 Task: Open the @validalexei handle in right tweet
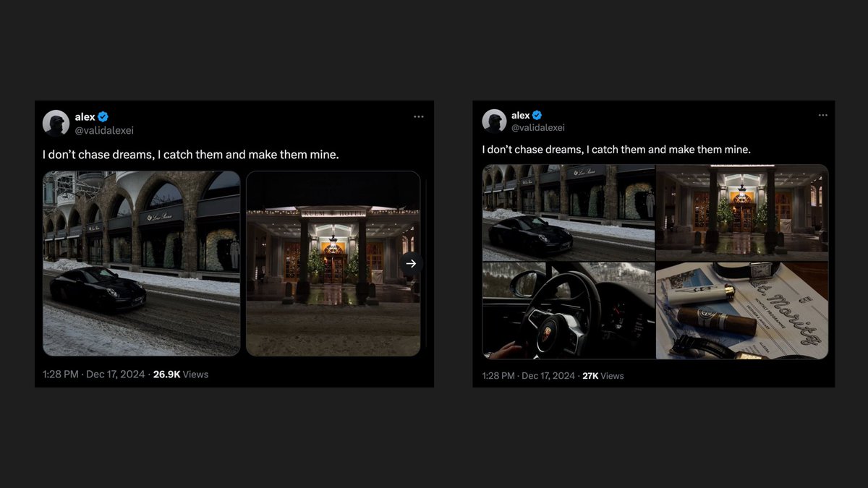pyautogui.click(x=538, y=127)
